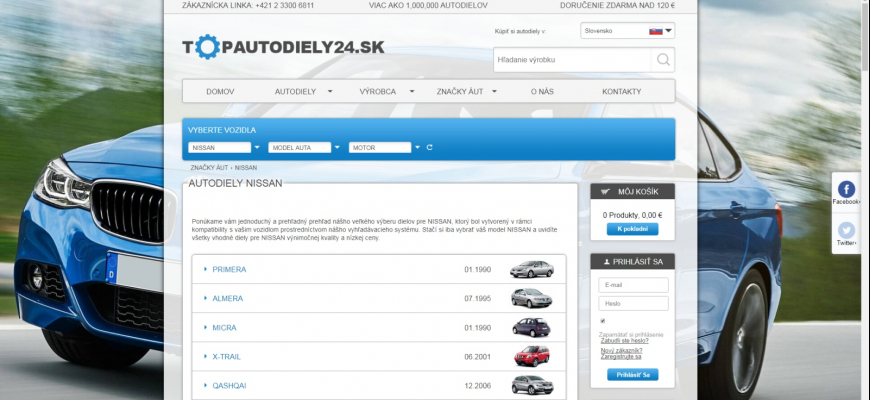Expand the PRIMERA row arrow
This screenshot has width=870, height=400.
205,269
